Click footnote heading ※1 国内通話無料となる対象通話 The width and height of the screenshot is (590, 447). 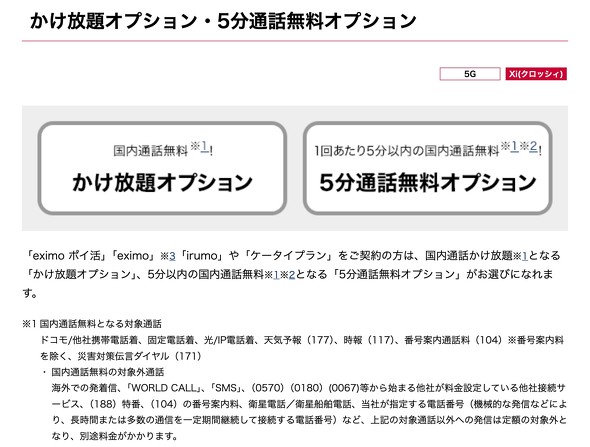(x=92, y=324)
